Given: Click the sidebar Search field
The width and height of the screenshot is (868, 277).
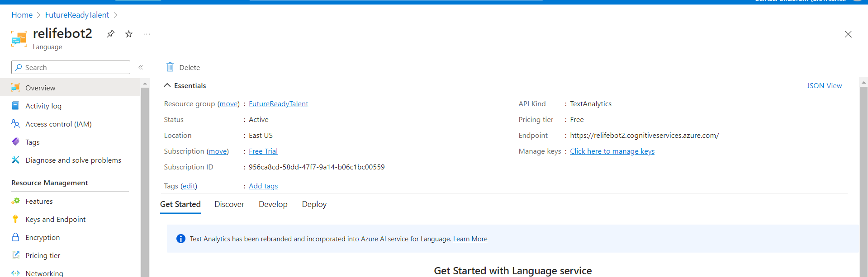Looking at the screenshot, I should [71, 67].
